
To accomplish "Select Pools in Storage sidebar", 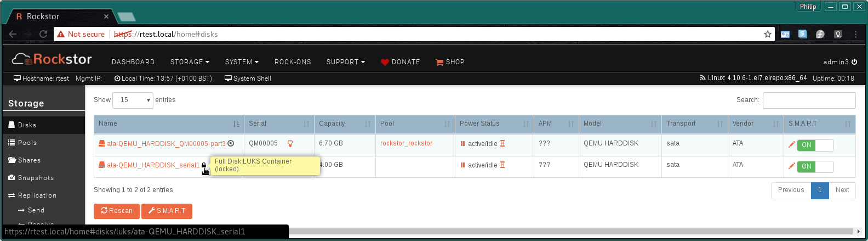I will click(44, 143).
